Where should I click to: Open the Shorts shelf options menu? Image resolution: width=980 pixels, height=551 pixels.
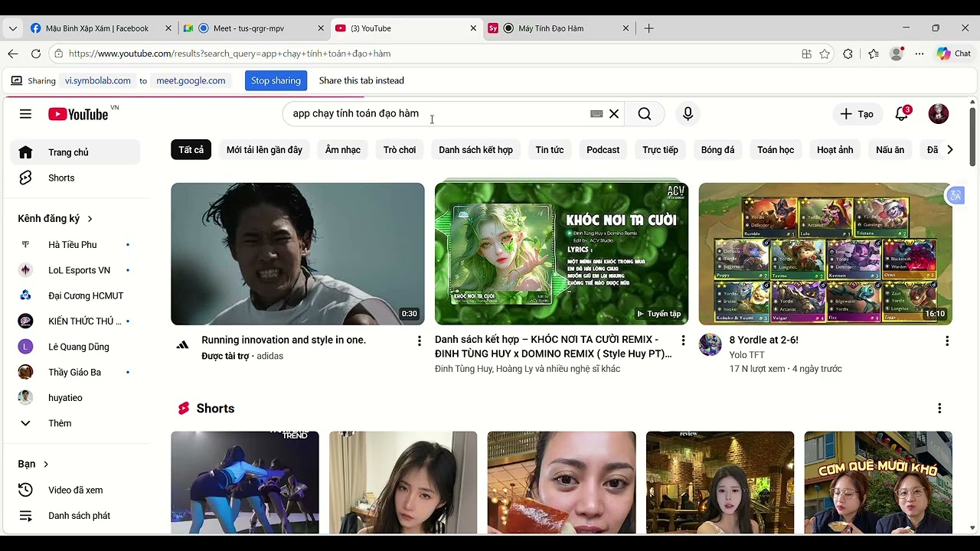(939, 409)
